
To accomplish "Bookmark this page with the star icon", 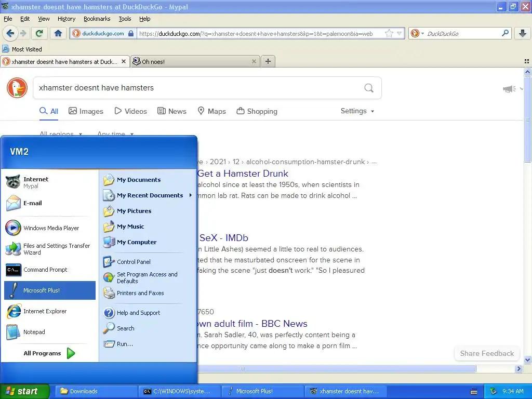I will coord(389,33).
